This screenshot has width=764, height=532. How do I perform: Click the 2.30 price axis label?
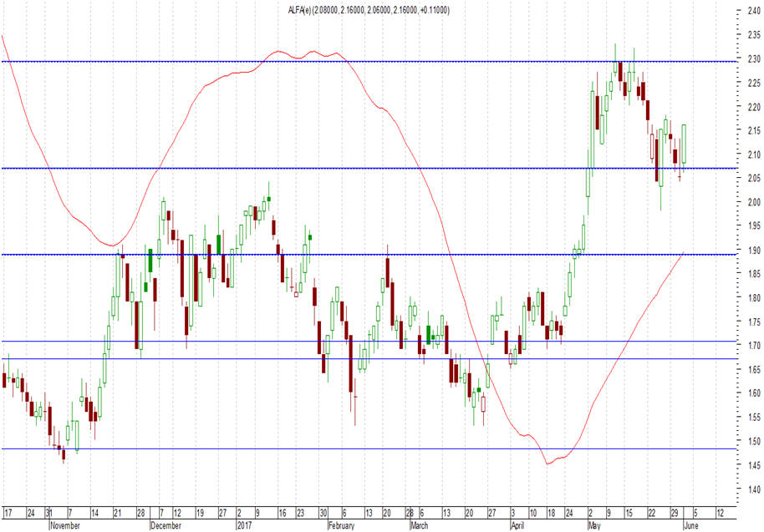click(x=754, y=59)
